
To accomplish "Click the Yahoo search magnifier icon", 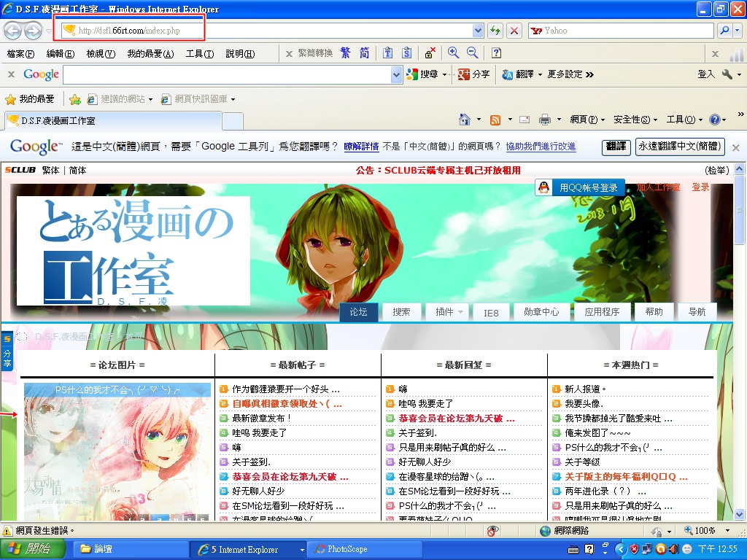I will tap(724, 31).
